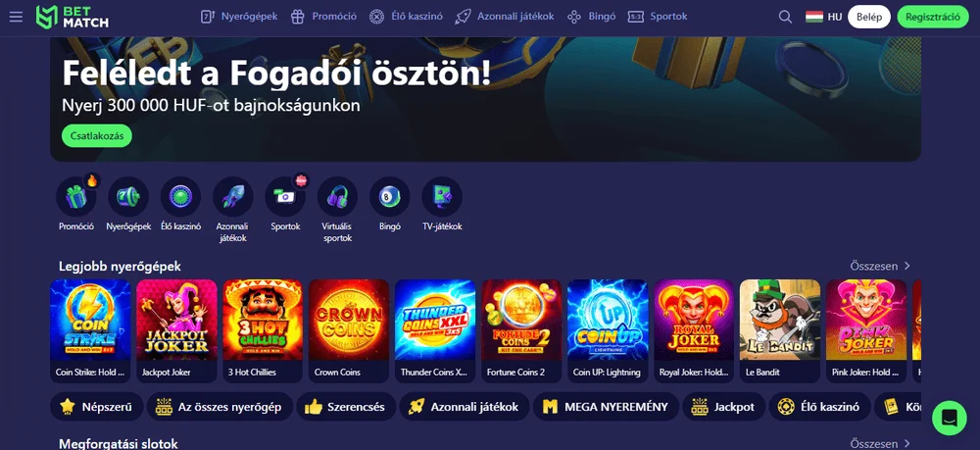Open the HU language selector
This screenshot has width=980, height=450.
click(824, 17)
